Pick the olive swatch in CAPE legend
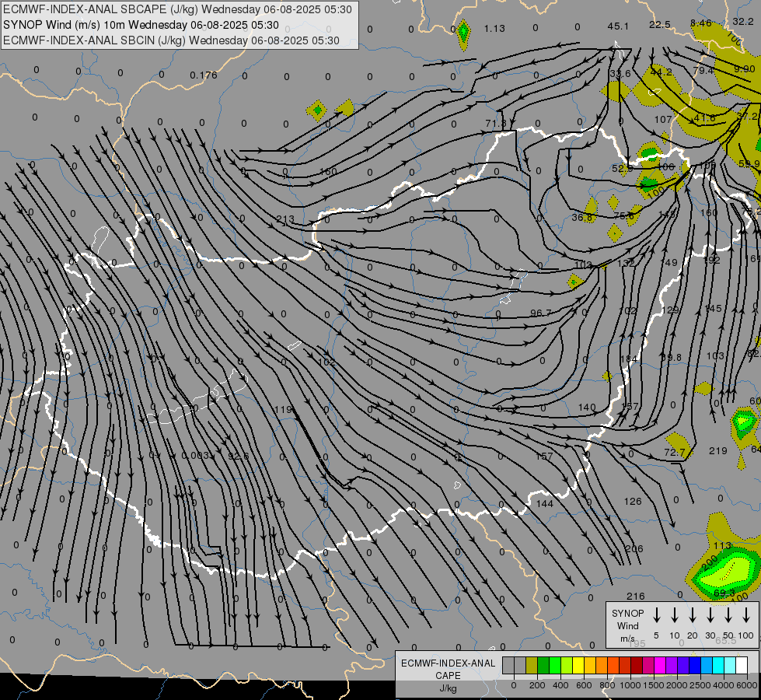The height and width of the screenshot is (700, 761). click(532, 665)
